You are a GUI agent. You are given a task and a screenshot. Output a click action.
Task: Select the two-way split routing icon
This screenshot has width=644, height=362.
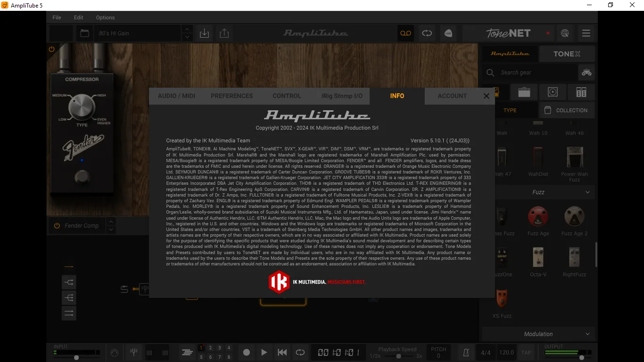pos(69,282)
